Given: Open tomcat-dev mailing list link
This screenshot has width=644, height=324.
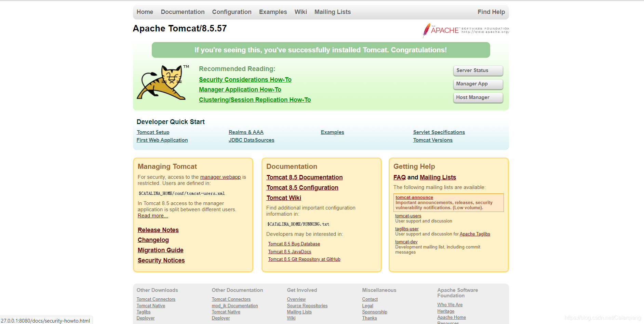Looking at the screenshot, I should (x=406, y=242).
